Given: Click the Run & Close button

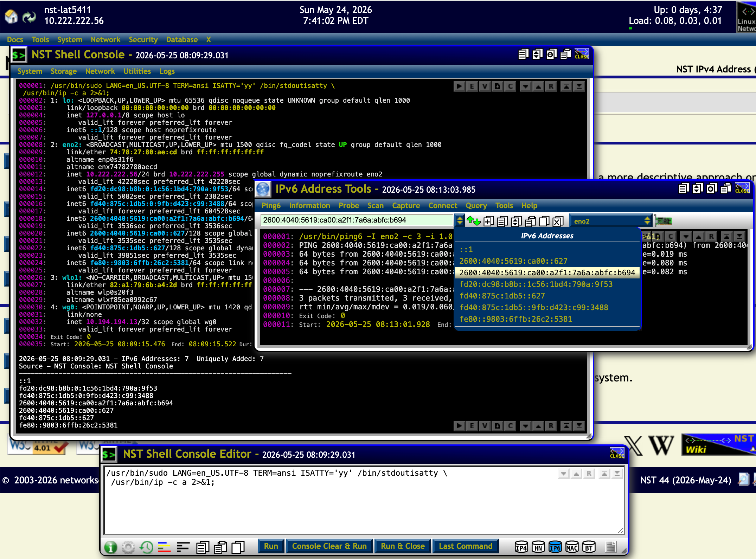Looking at the screenshot, I should (403, 546).
